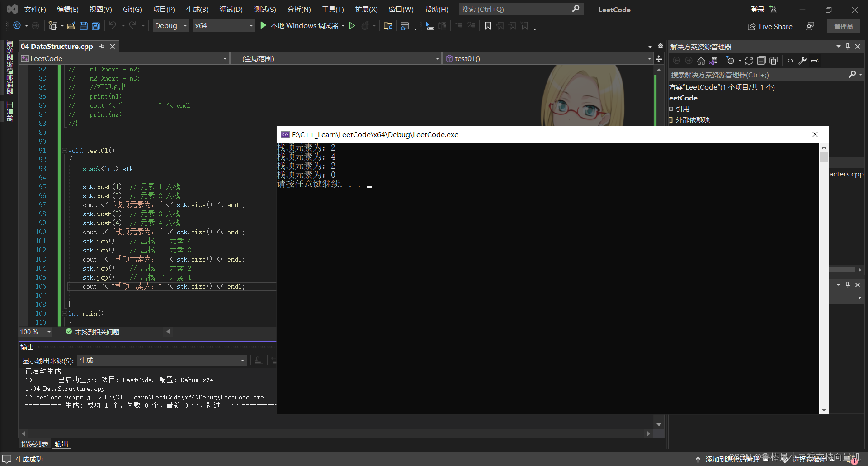Viewport: 868px width, 466px height.
Task: Click the Save All icon
Action: (96, 26)
